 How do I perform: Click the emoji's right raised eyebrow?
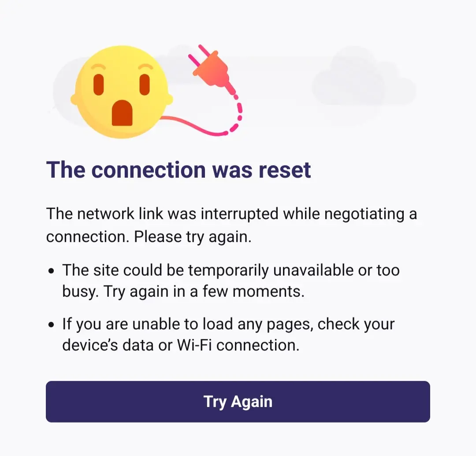click(145, 67)
